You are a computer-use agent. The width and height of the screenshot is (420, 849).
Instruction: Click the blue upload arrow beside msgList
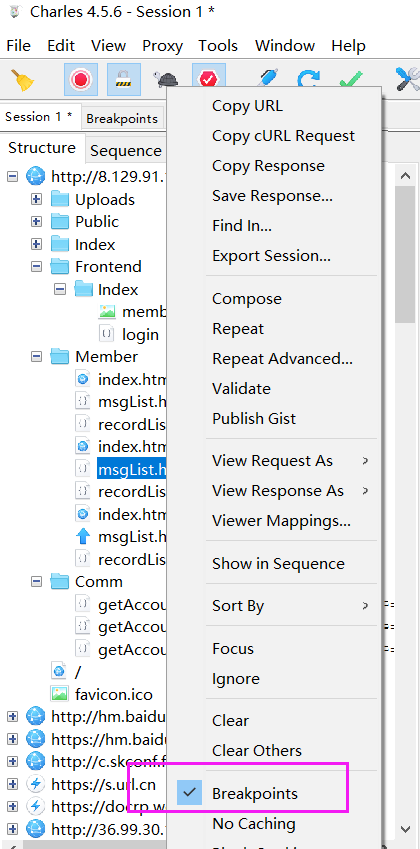[x=83, y=537]
